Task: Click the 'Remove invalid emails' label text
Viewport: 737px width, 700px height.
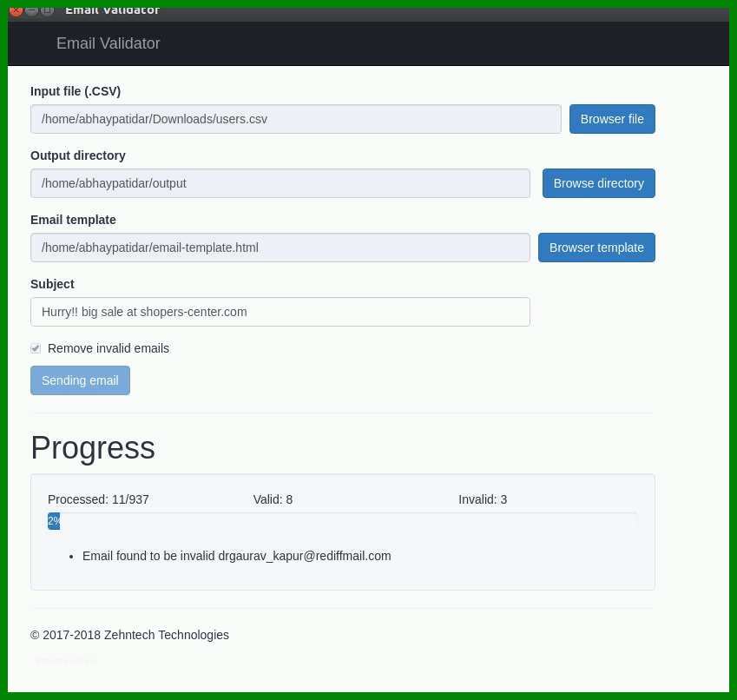Action: point(109,348)
